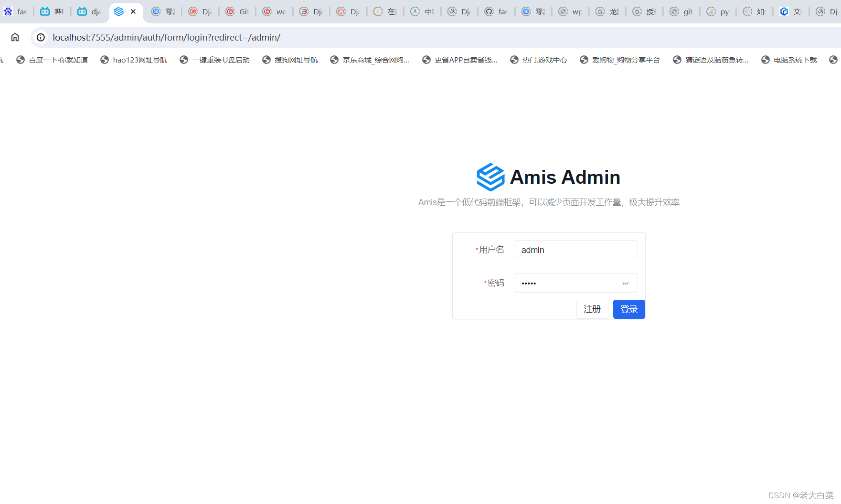Open the 热门.游戏中心 bookmark
This screenshot has width=841, height=504.
tap(539, 60)
